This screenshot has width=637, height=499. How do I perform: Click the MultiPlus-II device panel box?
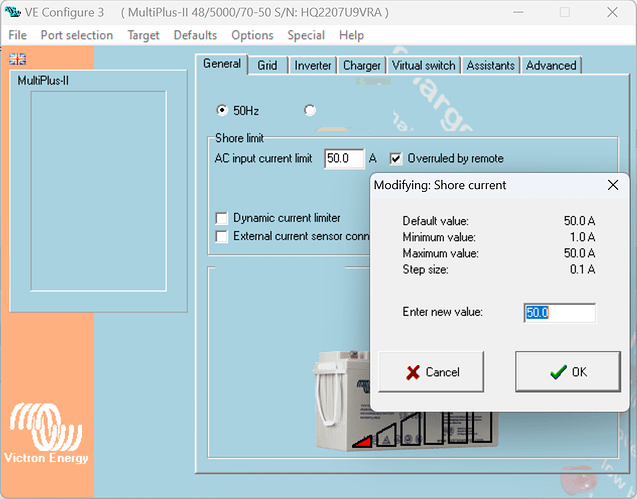click(x=98, y=191)
